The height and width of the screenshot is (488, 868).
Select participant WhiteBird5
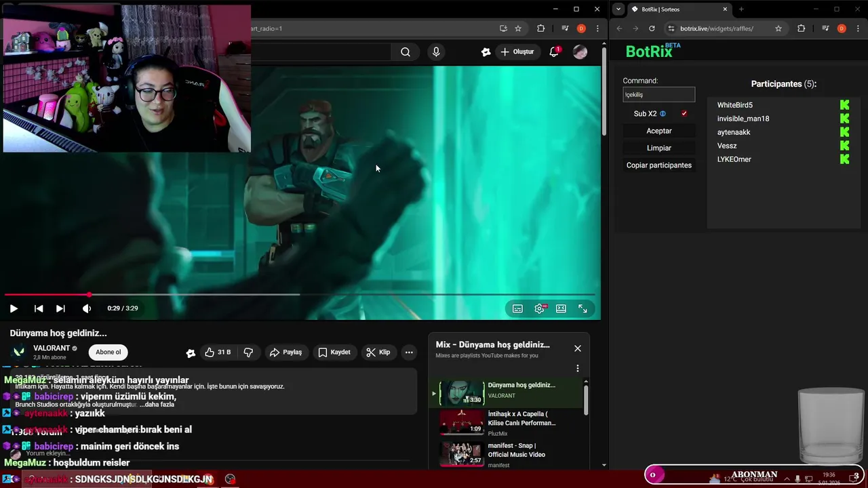point(735,105)
